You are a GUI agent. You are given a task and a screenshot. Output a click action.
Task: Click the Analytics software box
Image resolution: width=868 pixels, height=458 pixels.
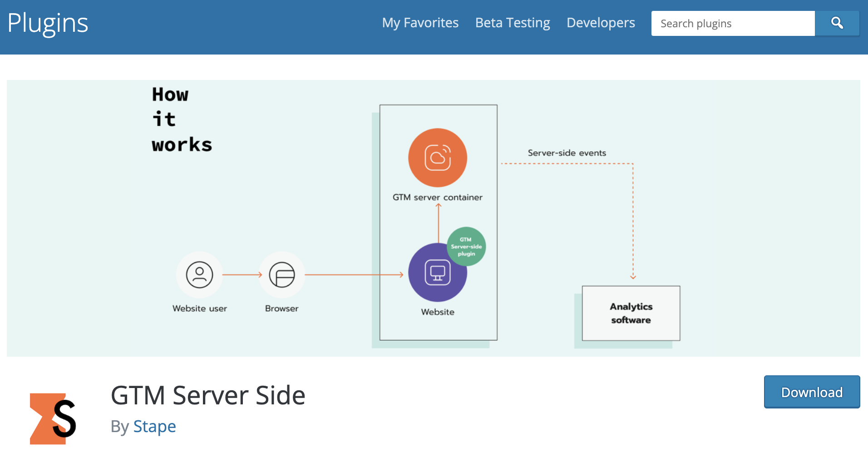click(631, 313)
